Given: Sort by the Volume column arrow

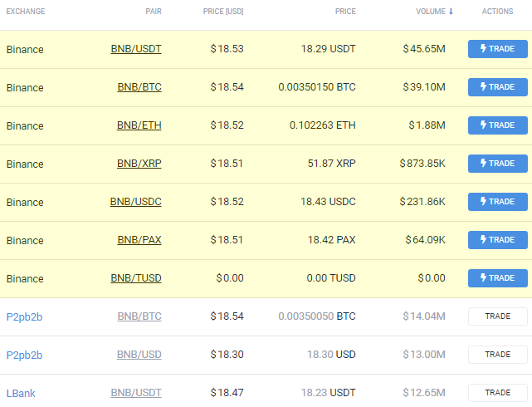Looking at the screenshot, I should tap(451, 12).
